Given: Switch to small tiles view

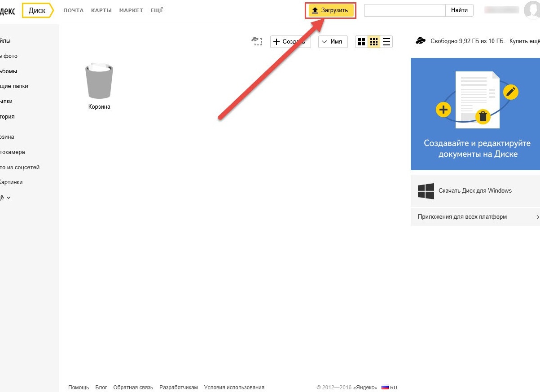Looking at the screenshot, I should click(374, 42).
